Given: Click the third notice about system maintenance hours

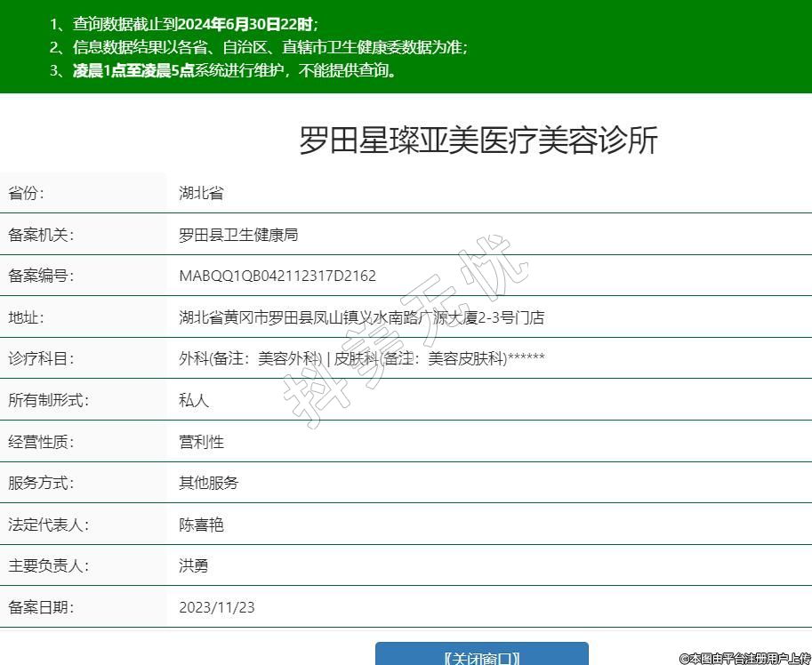Looking at the screenshot, I should tap(222, 70).
